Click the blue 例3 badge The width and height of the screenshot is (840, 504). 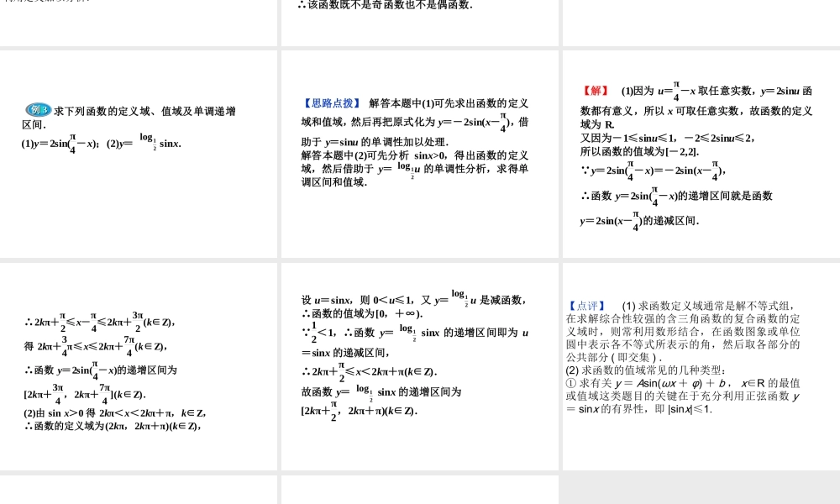click(39, 110)
